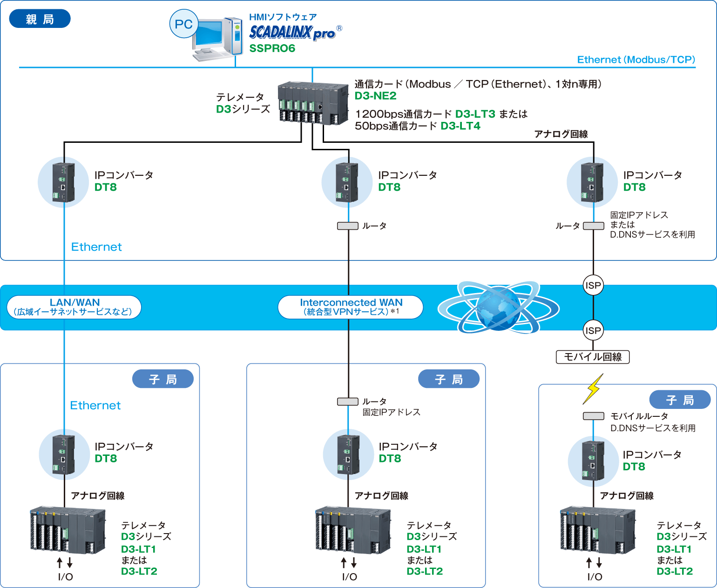The height and width of the screenshot is (588, 717).
Task: Click the right master station router symbol
Action: 594,226
